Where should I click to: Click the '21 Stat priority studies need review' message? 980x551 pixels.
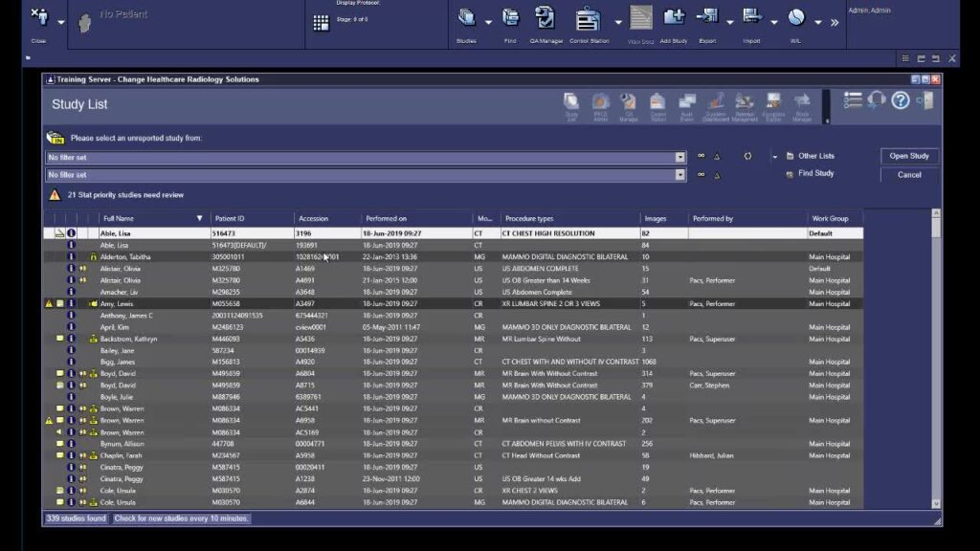[x=125, y=195]
